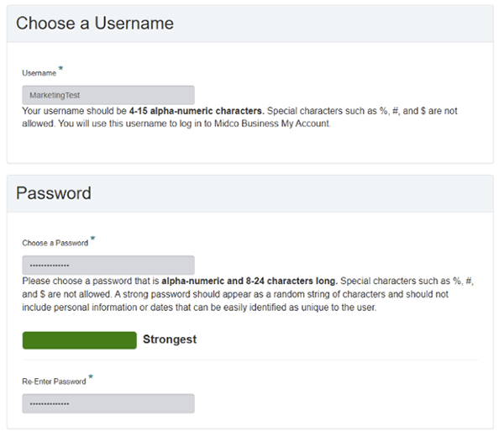This screenshot has height=437, width=504.
Task: Click the 'Strongest' strength label
Action: click(170, 340)
